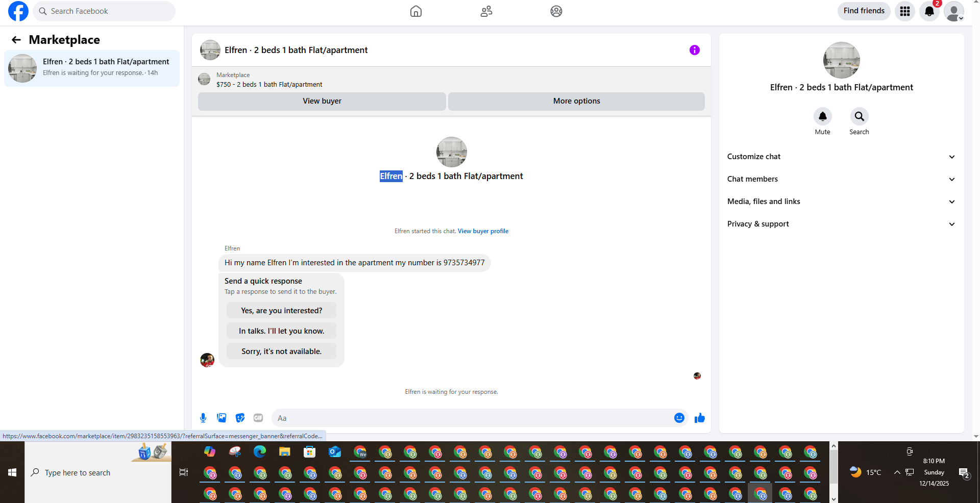This screenshot has width=980, height=503.
Task: Switch to Chrome profile labeled We in taskbar
Action: (360, 452)
